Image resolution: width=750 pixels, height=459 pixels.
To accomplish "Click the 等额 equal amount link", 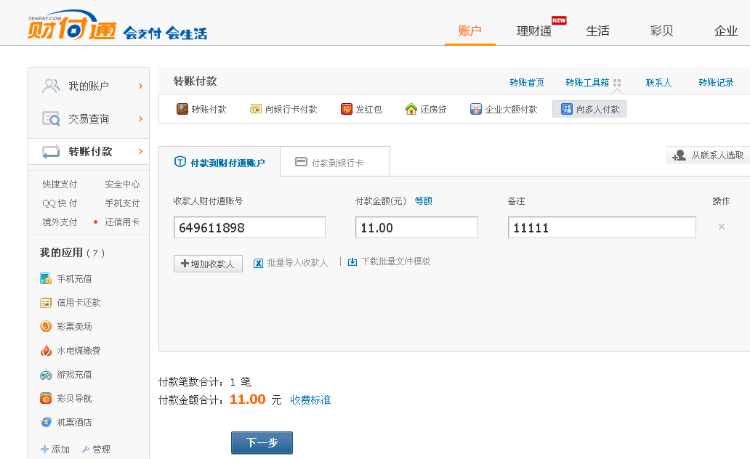I will [423, 201].
